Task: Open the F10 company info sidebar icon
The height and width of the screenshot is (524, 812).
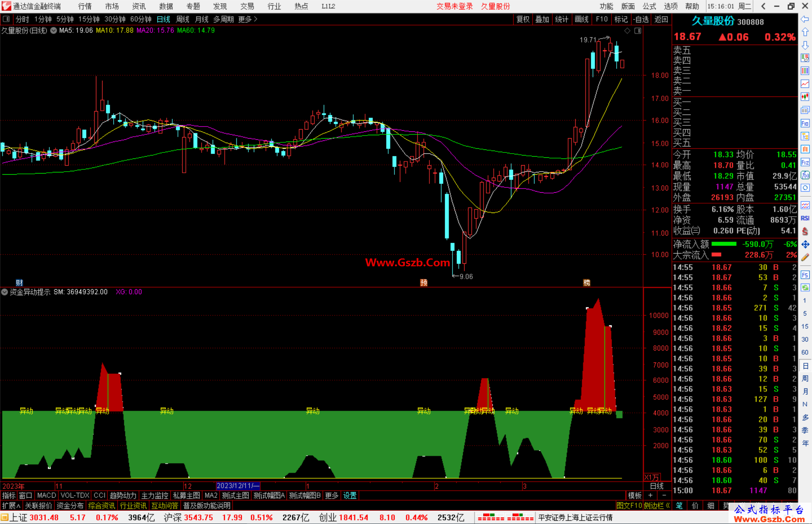Action: pos(805,123)
